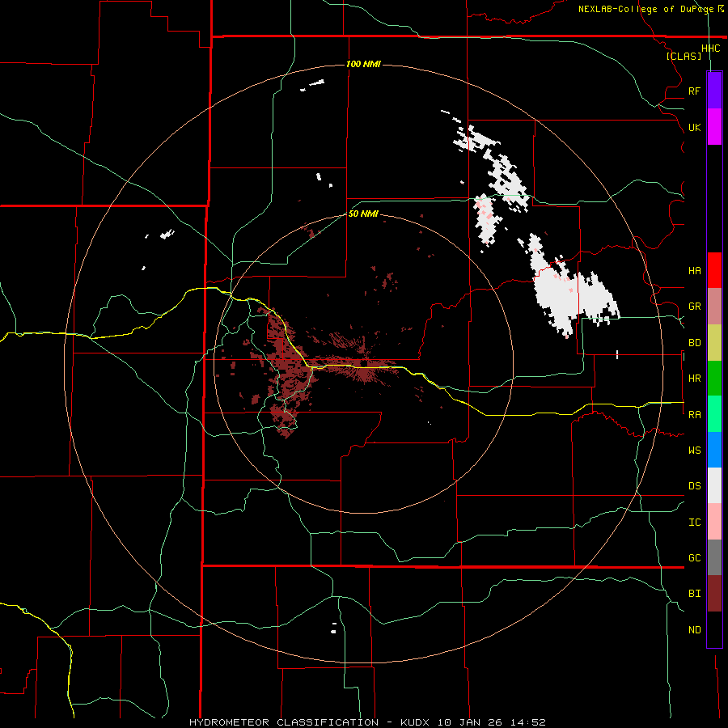
Task: Select the BD big drops swatch
Action: click(x=714, y=343)
